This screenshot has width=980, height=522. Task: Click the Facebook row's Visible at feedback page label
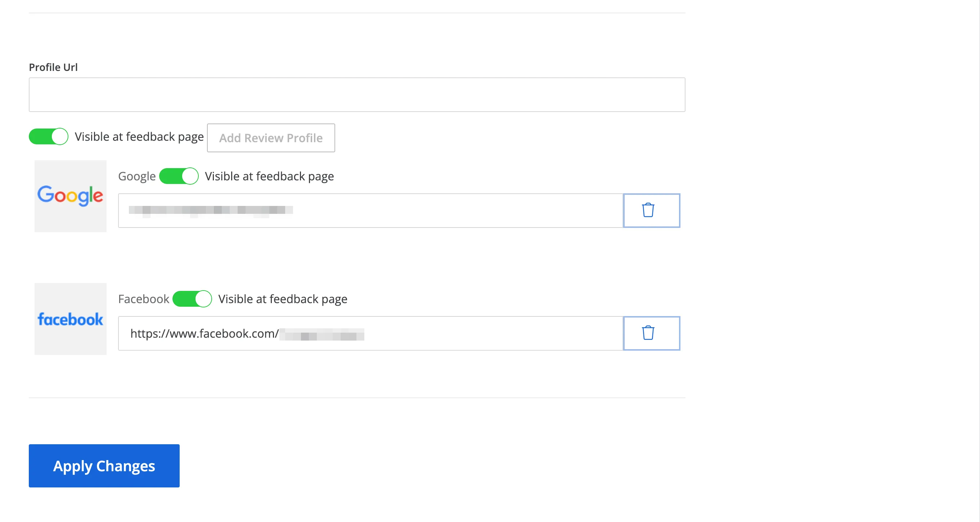(x=283, y=300)
